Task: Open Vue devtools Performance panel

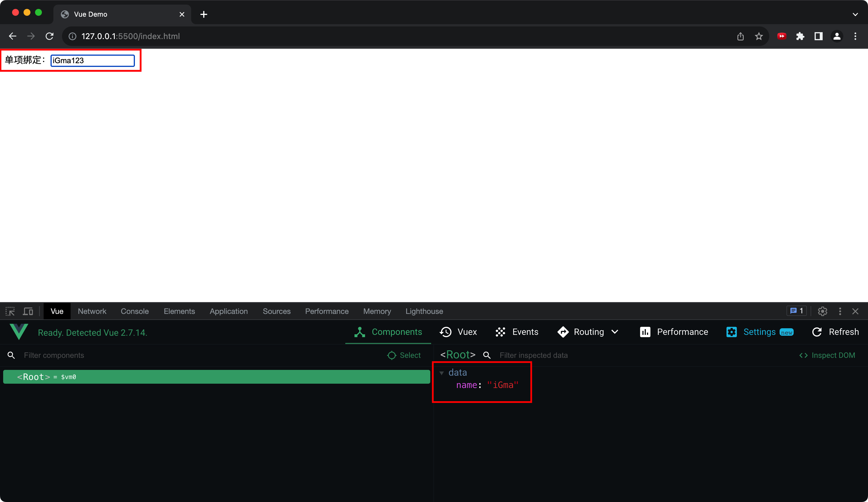Action: point(674,332)
